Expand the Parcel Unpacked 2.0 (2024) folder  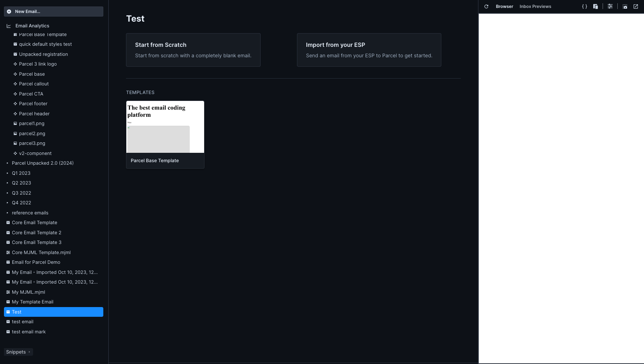point(8,163)
